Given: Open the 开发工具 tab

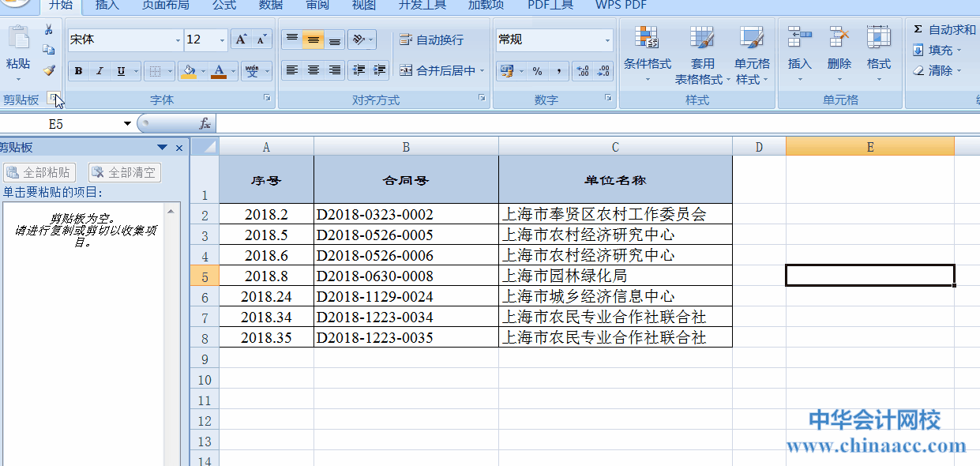Looking at the screenshot, I should 422,6.
